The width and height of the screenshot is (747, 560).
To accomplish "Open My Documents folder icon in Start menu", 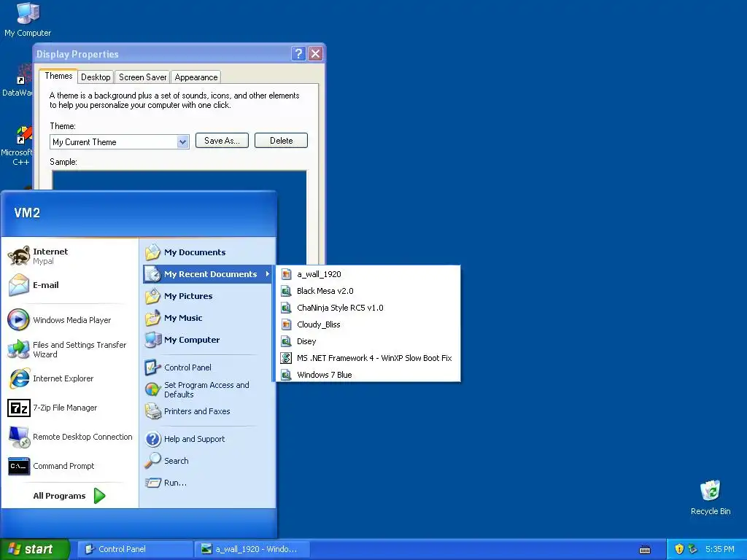I will [153, 252].
